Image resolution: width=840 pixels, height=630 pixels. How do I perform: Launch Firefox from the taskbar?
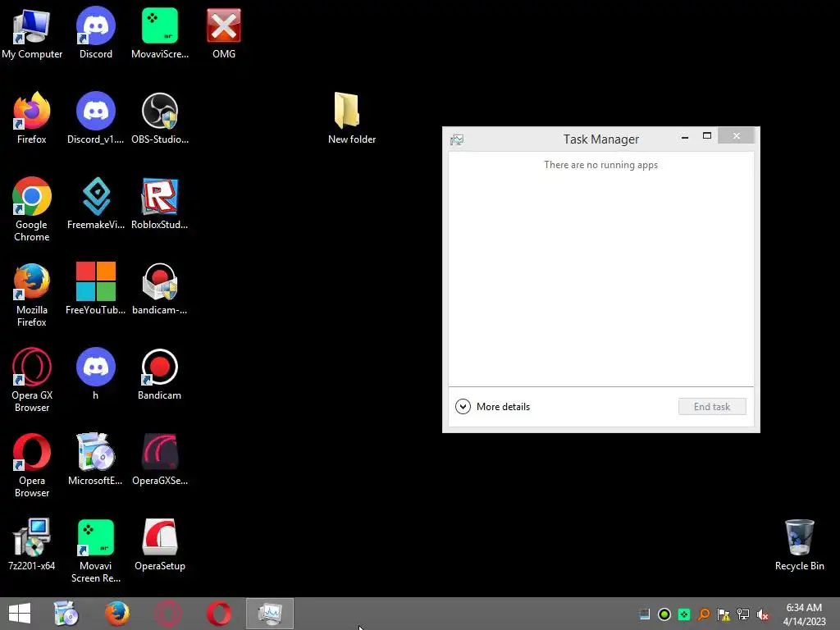[x=116, y=614]
